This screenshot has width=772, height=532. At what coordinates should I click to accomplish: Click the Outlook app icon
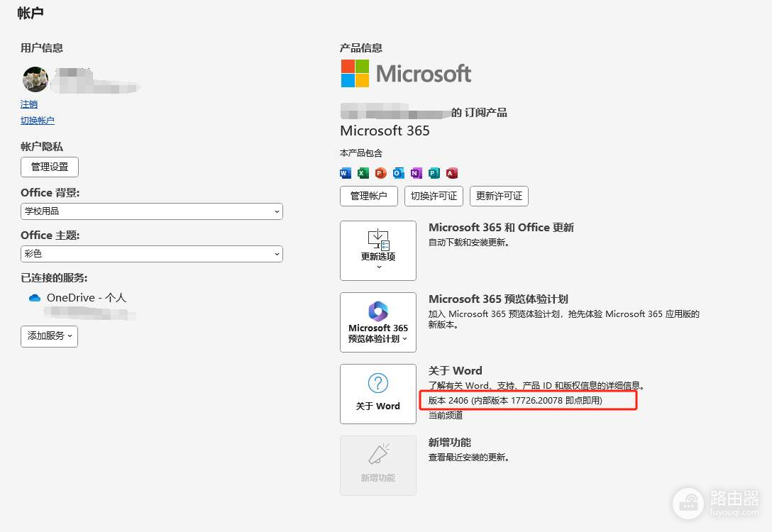(x=398, y=173)
